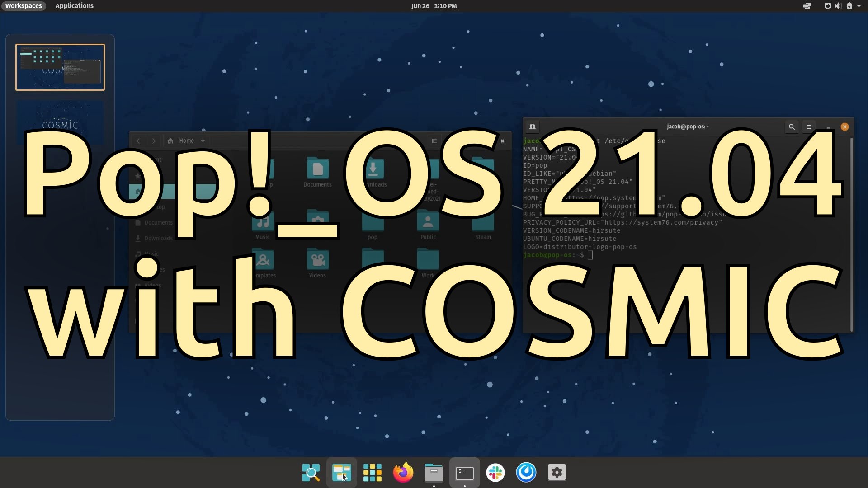Viewport: 868px width, 488px height.
Task: Open the Home path dropdown in Files
Action: [203, 141]
